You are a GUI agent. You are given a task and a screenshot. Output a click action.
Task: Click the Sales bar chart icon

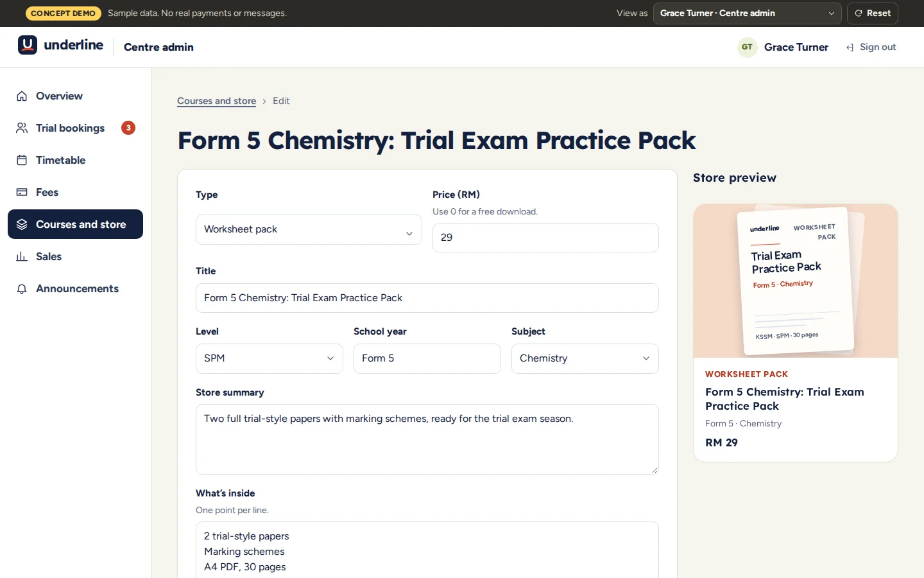(22, 256)
